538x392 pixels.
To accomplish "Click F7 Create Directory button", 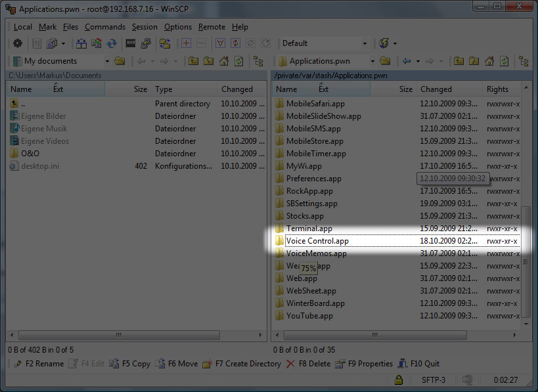I will click(242, 364).
